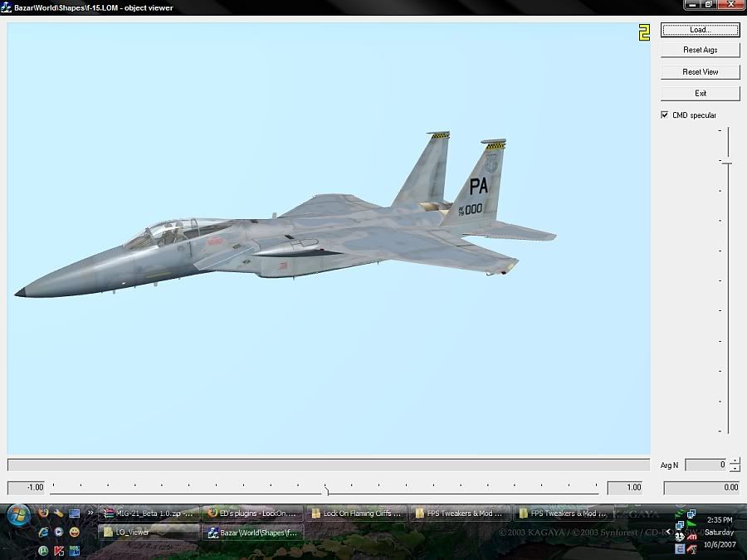This screenshot has height=560, width=747.
Task: Switch to ED's plugins Firefox taskbar window
Action: click(252, 514)
